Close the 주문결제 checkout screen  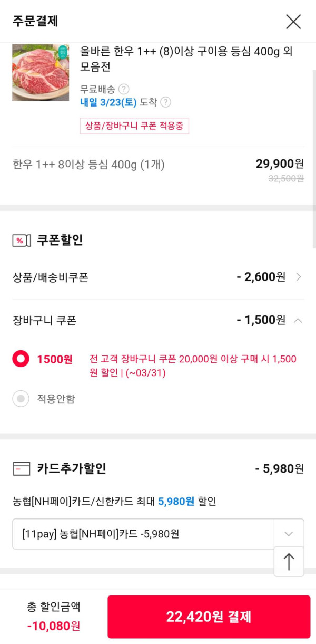293,22
